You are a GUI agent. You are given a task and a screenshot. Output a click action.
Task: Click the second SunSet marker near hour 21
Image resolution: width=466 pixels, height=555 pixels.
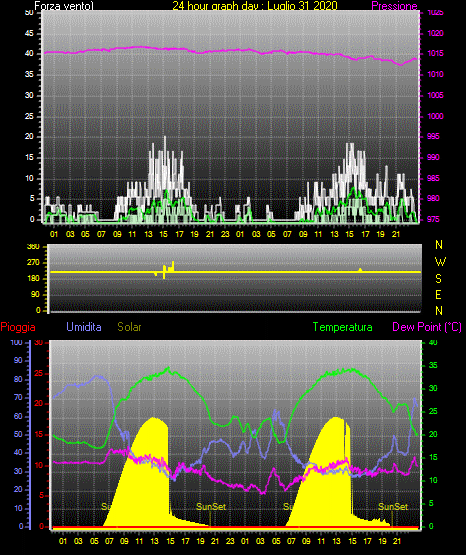pyautogui.click(x=393, y=507)
